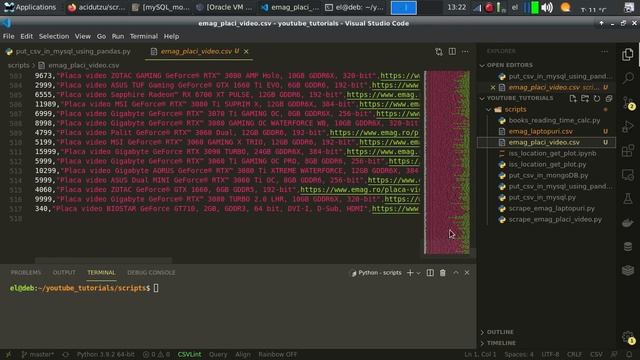Open the Manage gear in activity bar
The width and height of the screenshot is (640, 360).
628,337
